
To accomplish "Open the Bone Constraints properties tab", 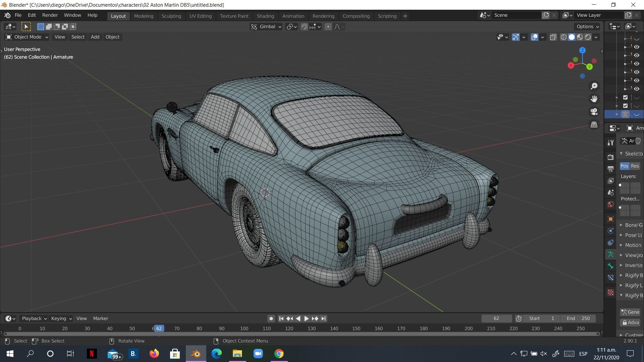I will (x=610, y=278).
